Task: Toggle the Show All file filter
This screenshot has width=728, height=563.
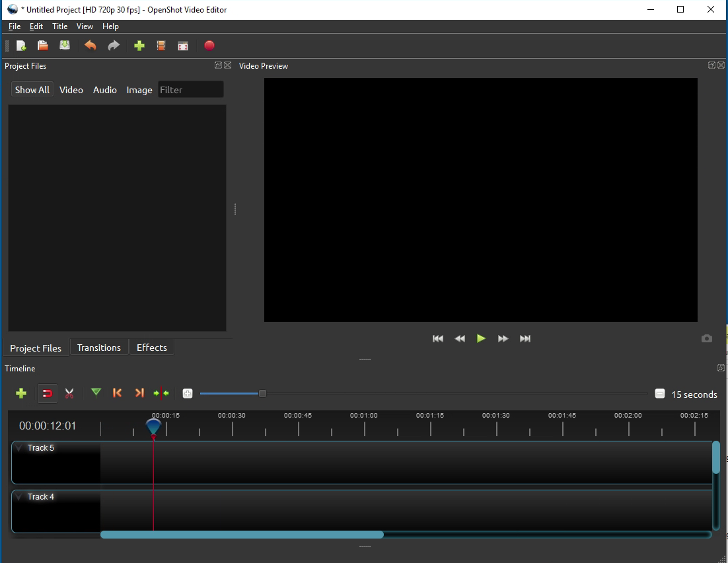Action: point(32,90)
